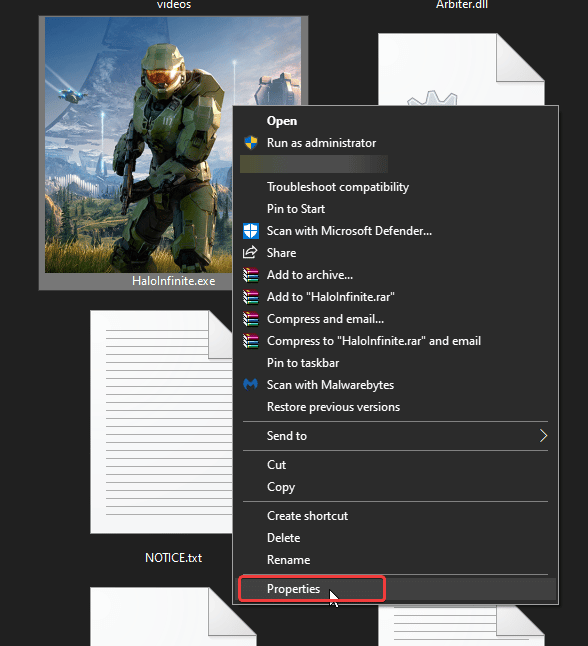Click the WinRAR icon beside Add to "HaloInfinite.rar"
Image resolution: width=588 pixels, height=646 pixels.
pyautogui.click(x=251, y=297)
